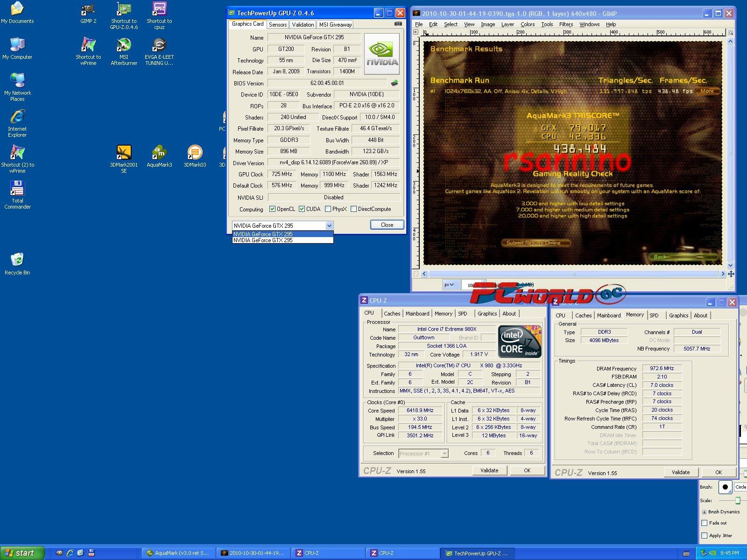Toggle the OpenCL checkbox in GPU-Z
This screenshot has width=747, height=560.
(272, 209)
